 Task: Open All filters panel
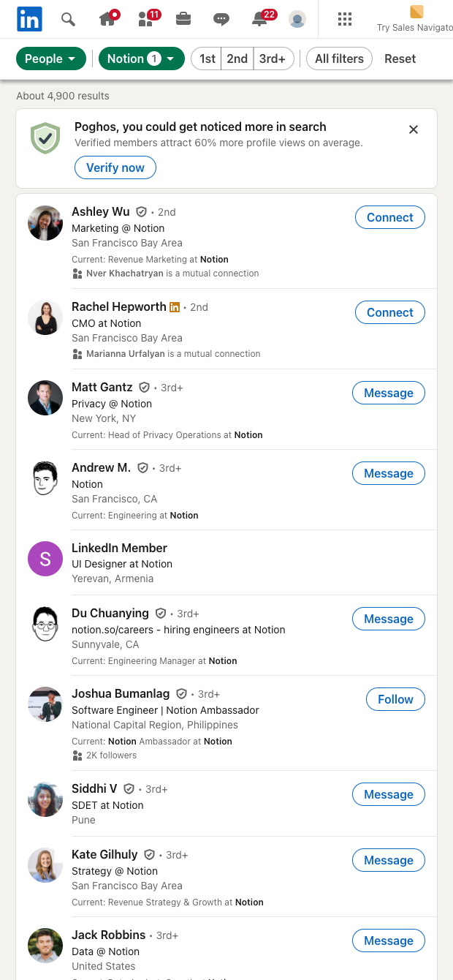point(339,59)
